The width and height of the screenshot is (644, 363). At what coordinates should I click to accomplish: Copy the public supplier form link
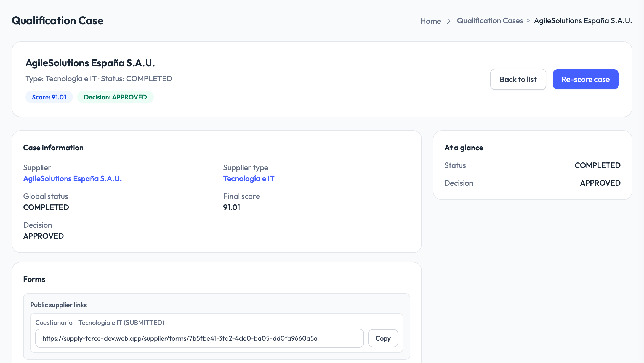point(383,338)
